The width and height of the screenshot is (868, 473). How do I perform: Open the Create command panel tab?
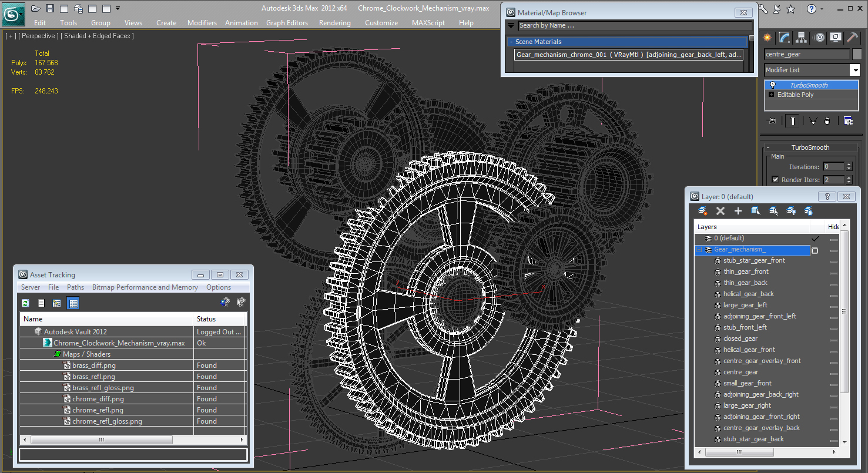coord(768,38)
